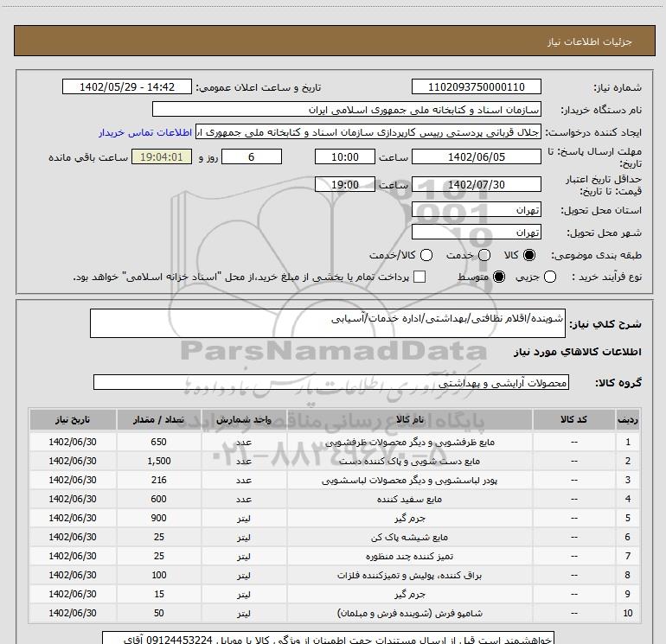Click the تاریخ نیاز column header
The image size is (666, 644).
click(73, 420)
